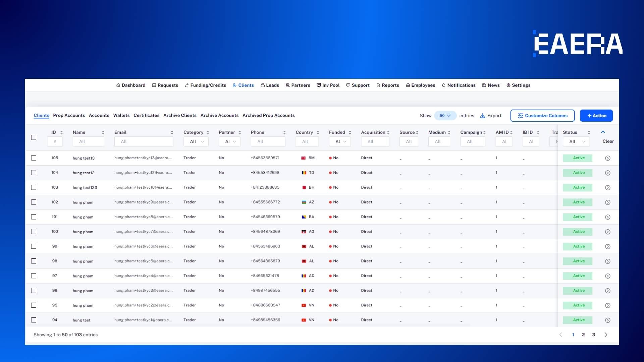644x362 pixels.
Task: Switch to Prop Accounts tab
Action: pyautogui.click(x=69, y=116)
